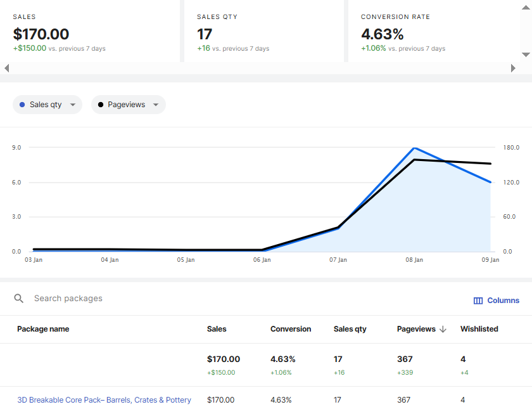Open 3D Breakable Core Pack package link

tap(104, 400)
